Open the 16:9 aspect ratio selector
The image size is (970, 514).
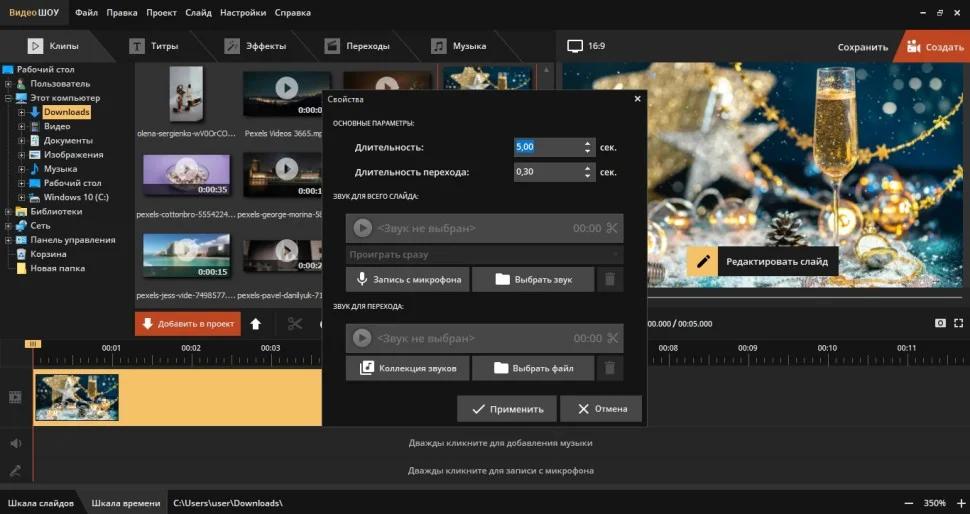(x=586, y=46)
